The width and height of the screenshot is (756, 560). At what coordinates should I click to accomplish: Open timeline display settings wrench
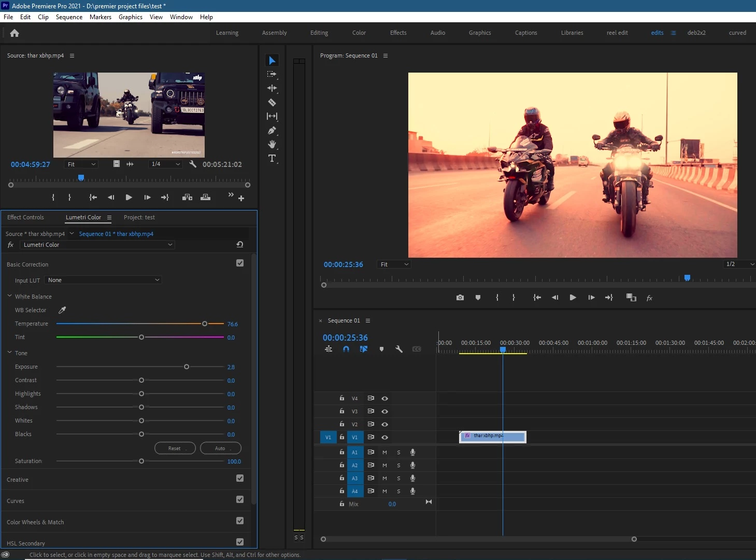pos(398,349)
